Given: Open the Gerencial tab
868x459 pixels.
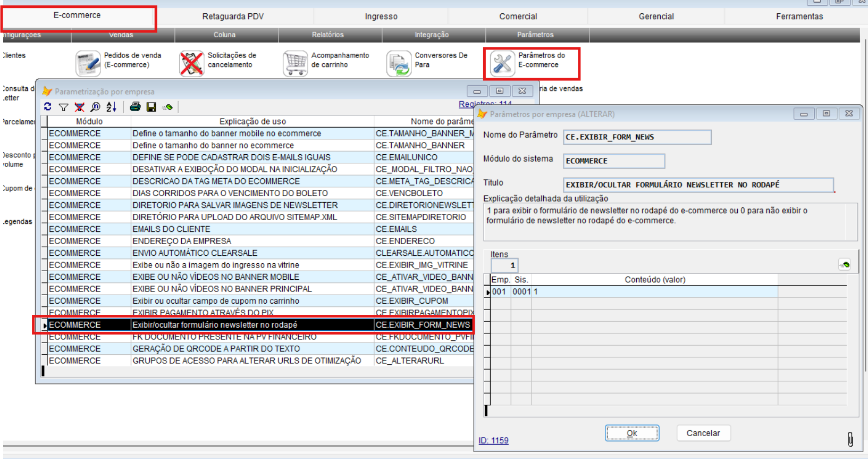Looking at the screenshot, I should (x=656, y=16).
